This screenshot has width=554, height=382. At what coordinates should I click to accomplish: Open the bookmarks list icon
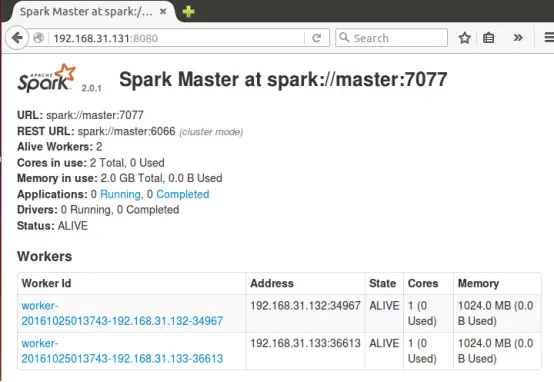tap(489, 37)
